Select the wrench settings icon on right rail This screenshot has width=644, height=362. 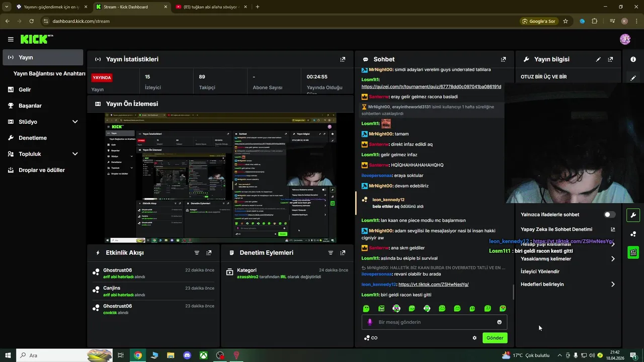pos(633,215)
